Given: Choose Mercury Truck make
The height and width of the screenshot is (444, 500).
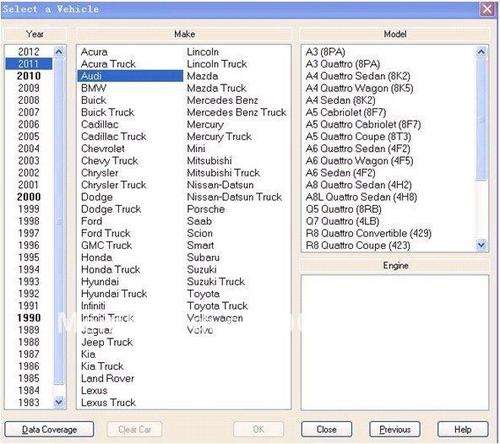Looking at the screenshot, I should point(219,136).
